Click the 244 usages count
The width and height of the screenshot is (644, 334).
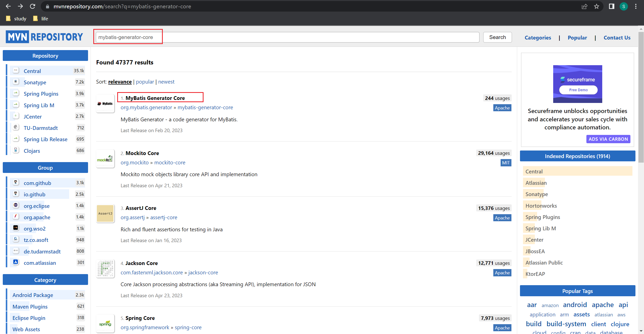coord(497,98)
